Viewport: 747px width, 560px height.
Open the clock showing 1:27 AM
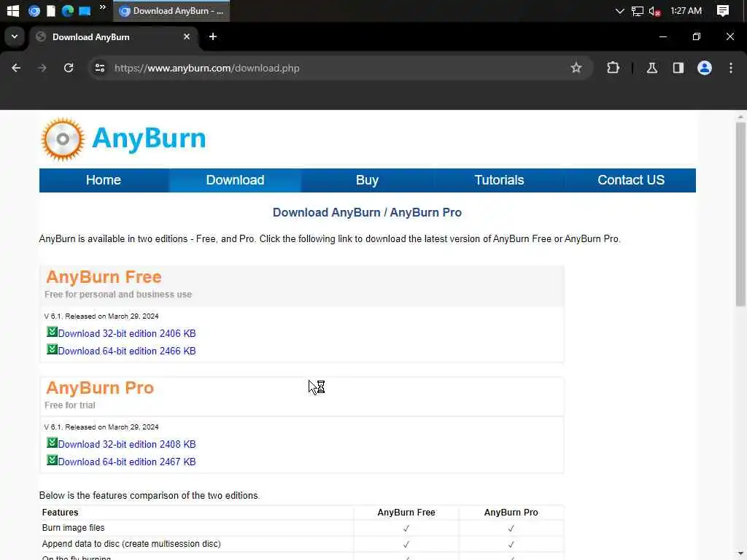coord(686,10)
